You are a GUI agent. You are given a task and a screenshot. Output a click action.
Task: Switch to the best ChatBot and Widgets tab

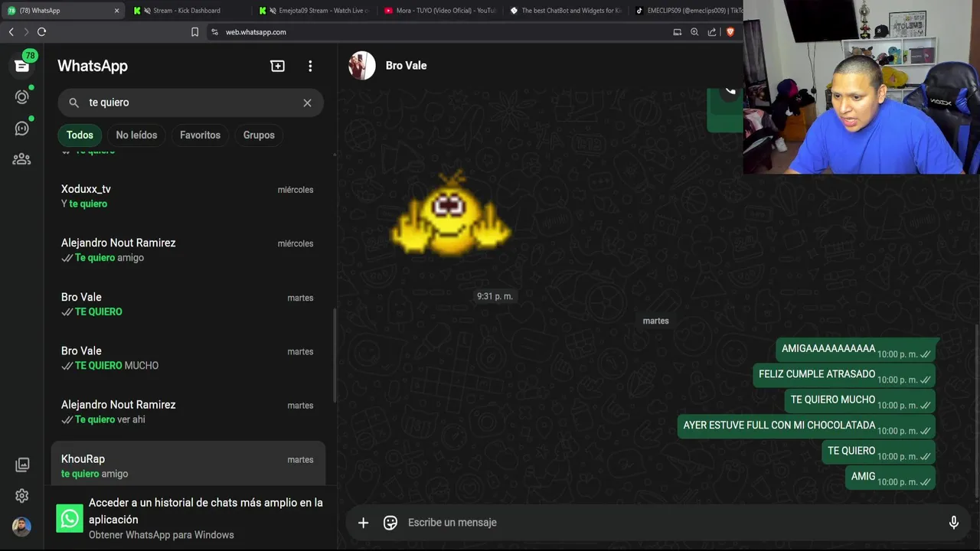coord(566,11)
